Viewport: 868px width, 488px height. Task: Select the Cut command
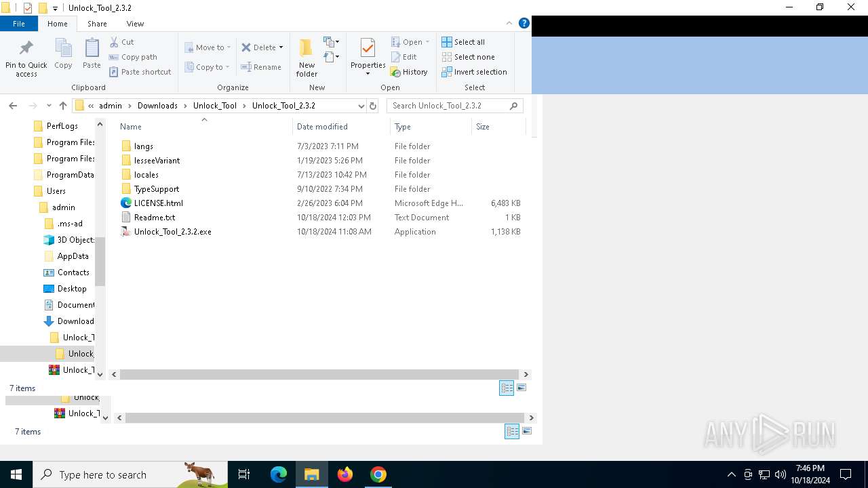point(122,42)
